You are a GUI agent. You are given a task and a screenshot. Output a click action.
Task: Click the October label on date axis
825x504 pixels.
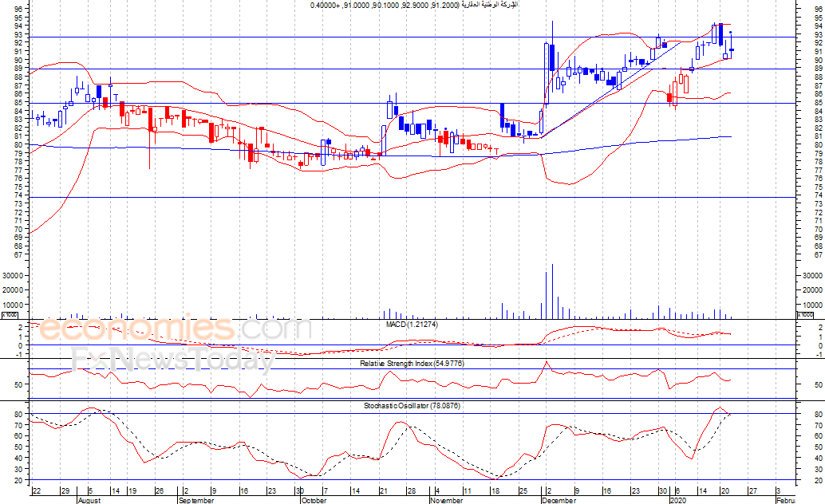coord(314,500)
